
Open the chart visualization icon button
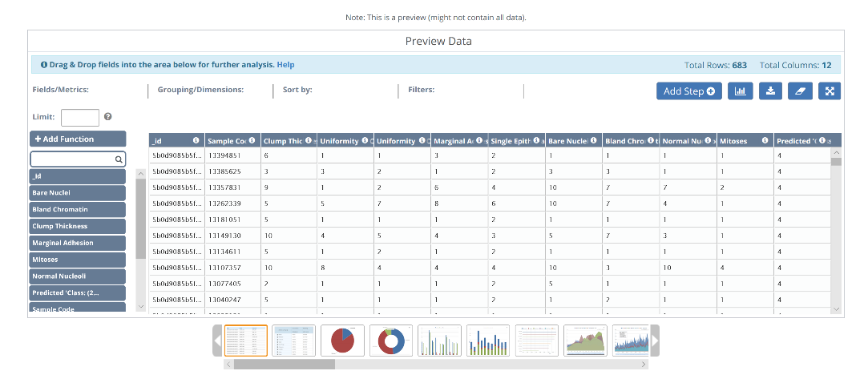click(739, 91)
